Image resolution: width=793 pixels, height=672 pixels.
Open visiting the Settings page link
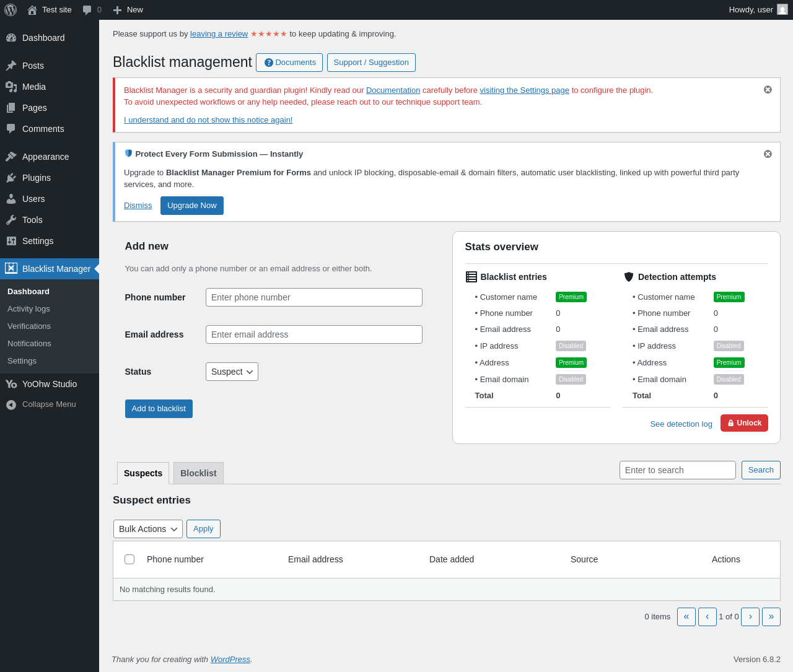click(x=524, y=90)
